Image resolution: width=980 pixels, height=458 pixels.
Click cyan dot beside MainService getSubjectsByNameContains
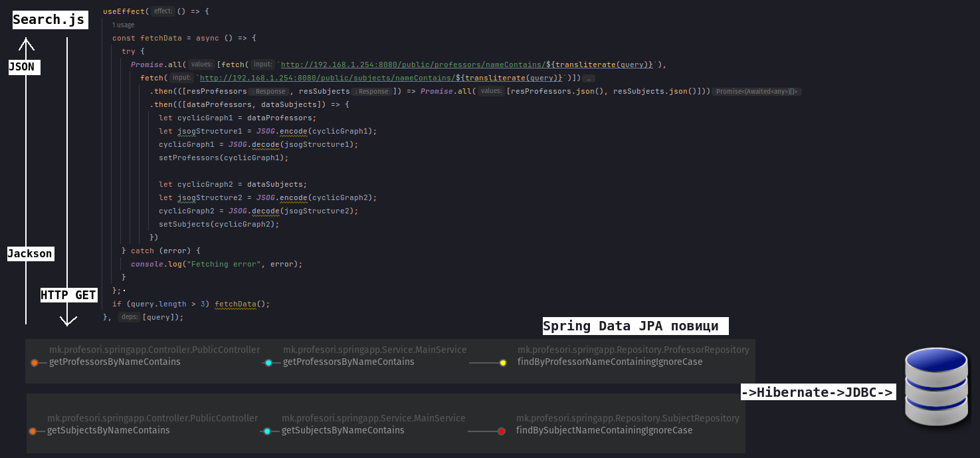coord(267,431)
